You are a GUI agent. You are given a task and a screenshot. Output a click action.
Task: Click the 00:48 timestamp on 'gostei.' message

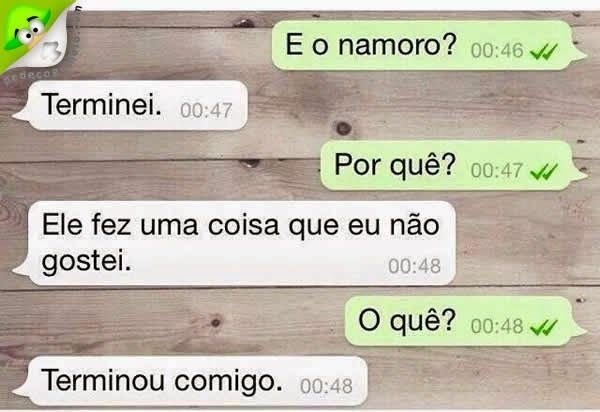(x=414, y=266)
